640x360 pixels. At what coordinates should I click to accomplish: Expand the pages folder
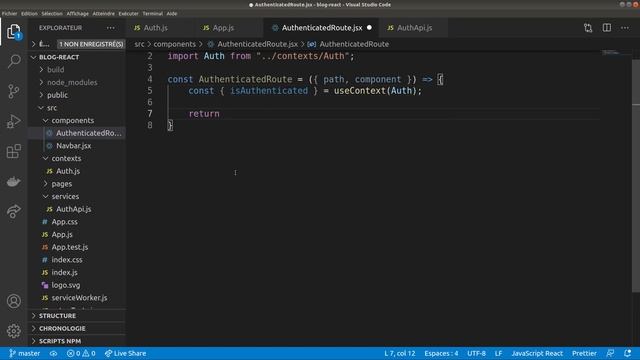(x=77, y=184)
